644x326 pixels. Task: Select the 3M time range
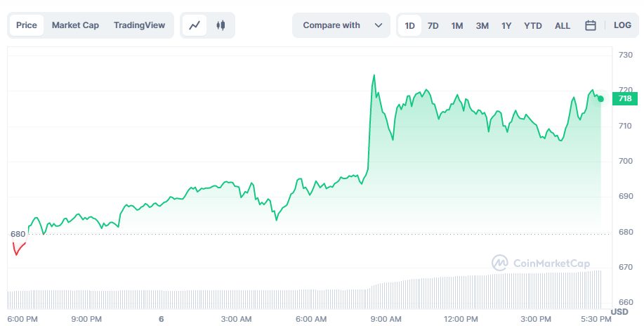pyautogui.click(x=482, y=25)
